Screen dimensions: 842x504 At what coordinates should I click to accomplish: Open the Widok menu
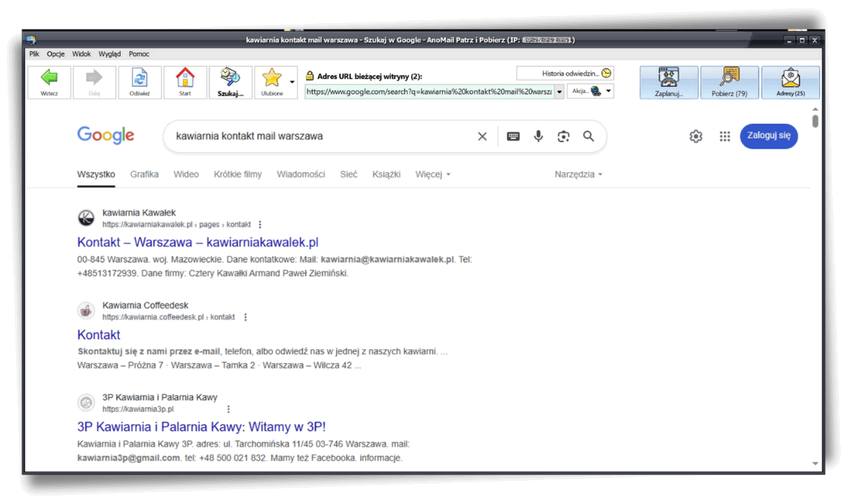(x=81, y=54)
